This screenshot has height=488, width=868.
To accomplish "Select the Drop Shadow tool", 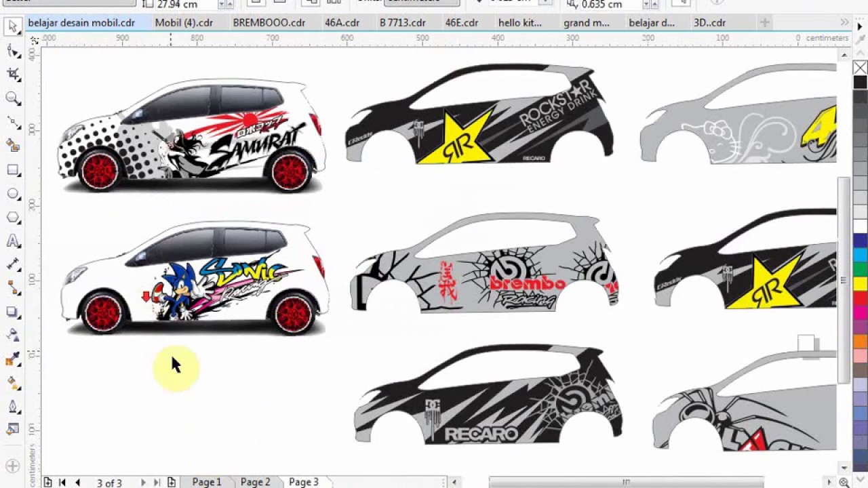I will [x=13, y=312].
